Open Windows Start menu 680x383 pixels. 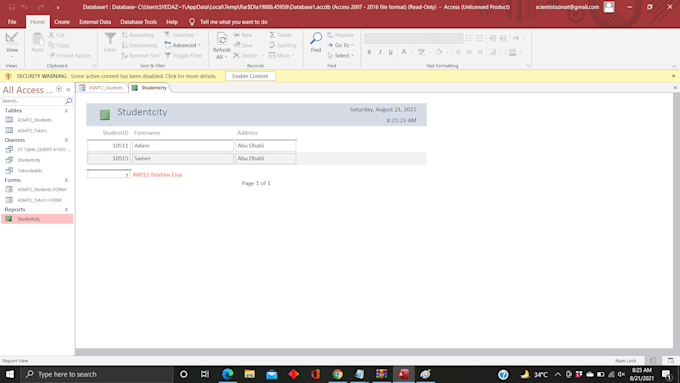(x=10, y=374)
